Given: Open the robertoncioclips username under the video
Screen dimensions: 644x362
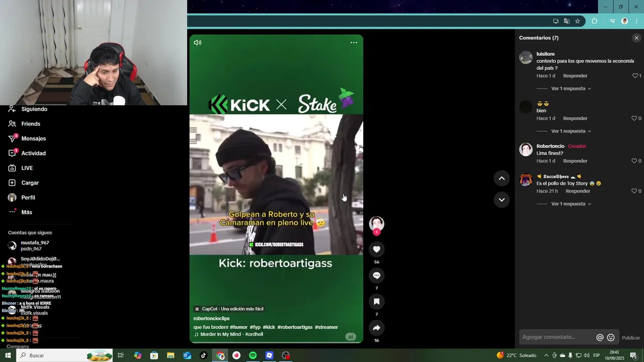Looking at the screenshot, I should (x=211, y=319).
